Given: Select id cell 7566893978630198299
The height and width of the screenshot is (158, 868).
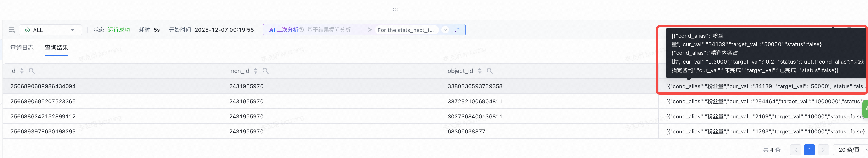Looking at the screenshot, I should pyautogui.click(x=43, y=132).
